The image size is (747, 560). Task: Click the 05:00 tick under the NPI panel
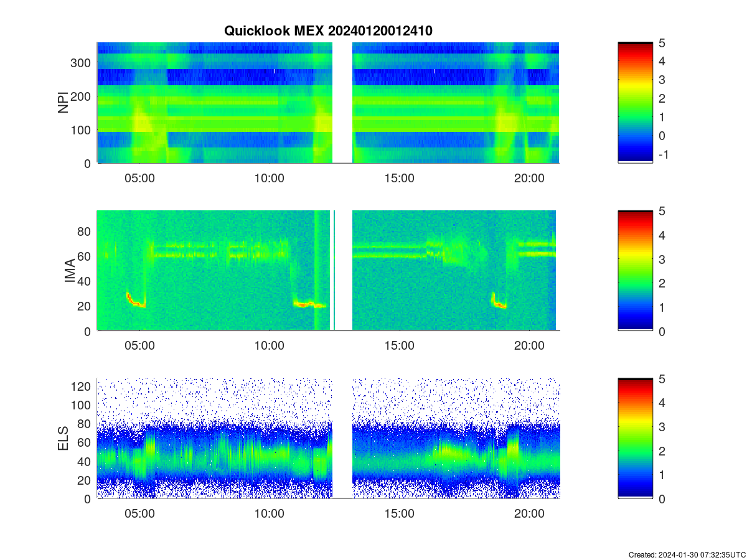[x=140, y=178]
